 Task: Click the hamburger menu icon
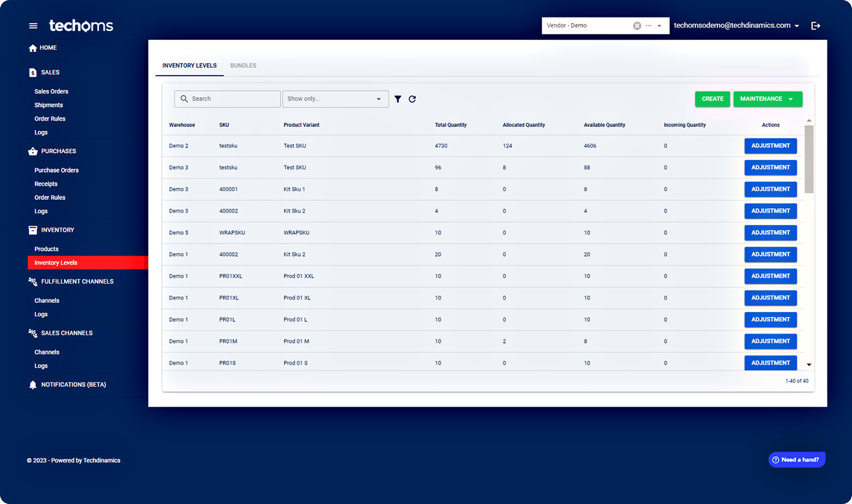(33, 25)
